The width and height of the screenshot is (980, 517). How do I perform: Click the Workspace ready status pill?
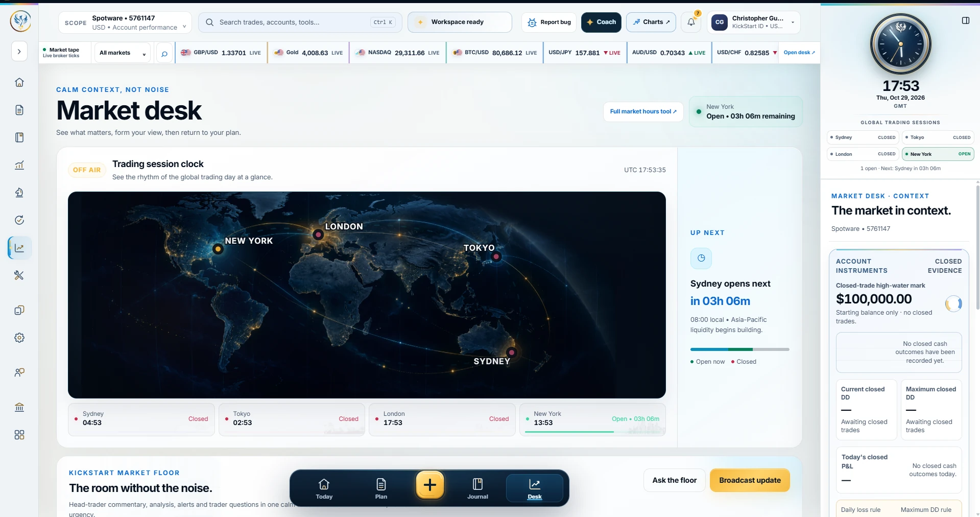460,22
